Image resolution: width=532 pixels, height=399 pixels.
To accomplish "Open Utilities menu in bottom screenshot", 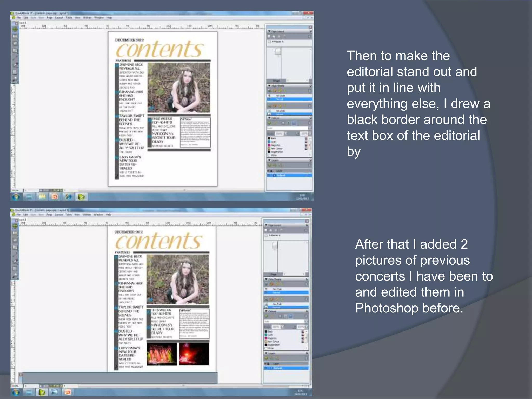I will tap(87, 215).
